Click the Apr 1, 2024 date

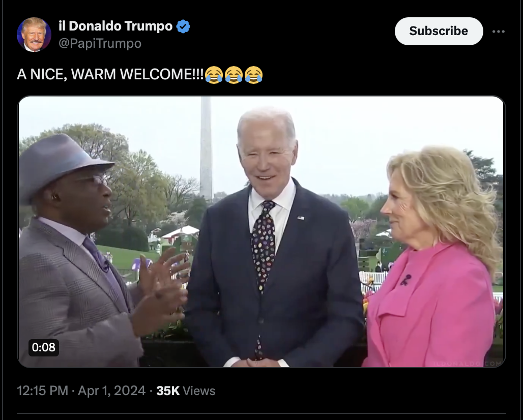pos(112,391)
